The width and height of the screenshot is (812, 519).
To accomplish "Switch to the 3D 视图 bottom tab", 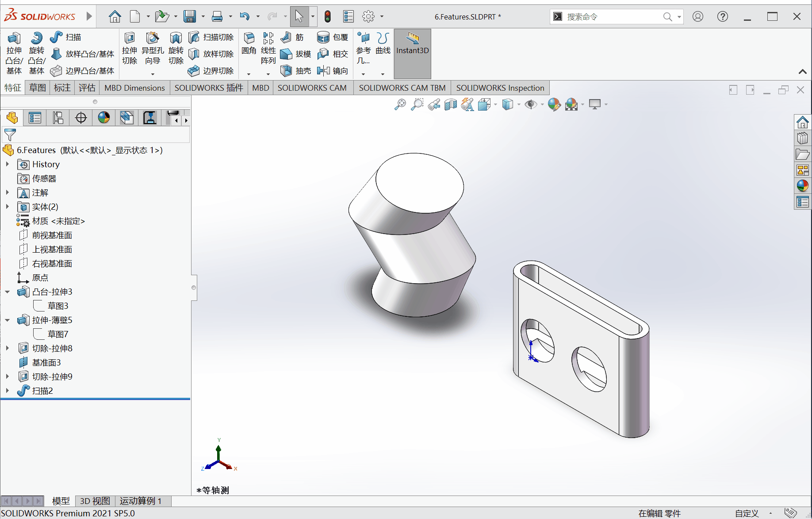I will [x=95, y=501].
